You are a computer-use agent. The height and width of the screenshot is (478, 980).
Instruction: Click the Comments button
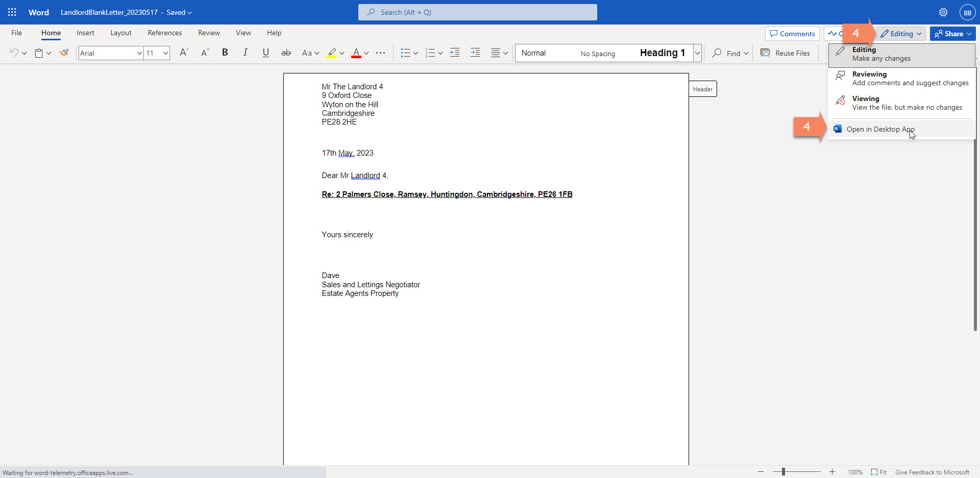tap(792, 34)
